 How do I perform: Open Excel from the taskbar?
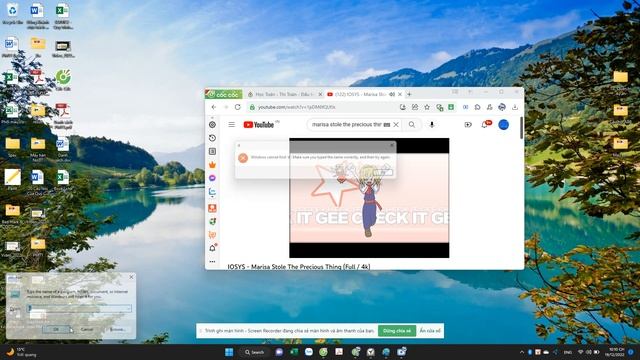pyautogui.click(x=294, y=352)
